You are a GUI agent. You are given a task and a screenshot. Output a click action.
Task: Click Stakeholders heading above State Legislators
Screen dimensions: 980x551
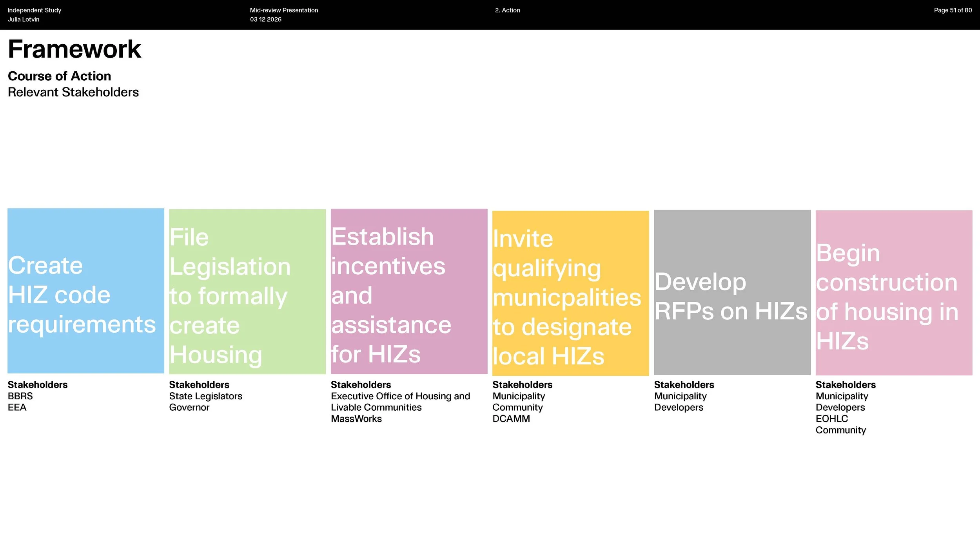pos(199,384)
